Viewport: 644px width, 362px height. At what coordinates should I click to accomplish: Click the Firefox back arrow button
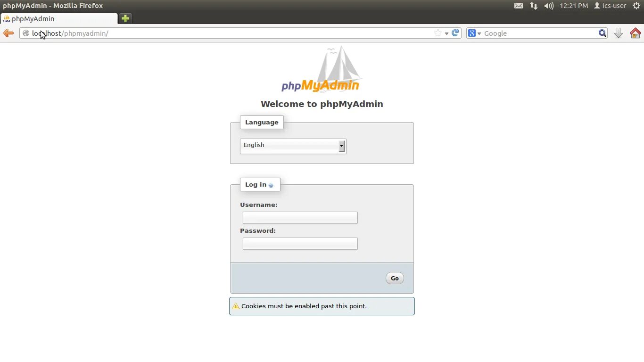coord(8,33)
